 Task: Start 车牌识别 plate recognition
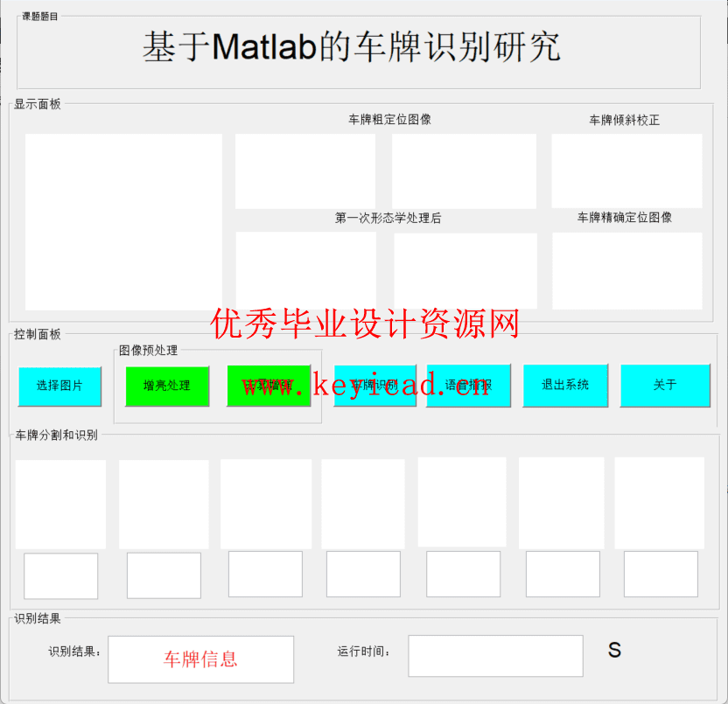[x=375, y=385]
